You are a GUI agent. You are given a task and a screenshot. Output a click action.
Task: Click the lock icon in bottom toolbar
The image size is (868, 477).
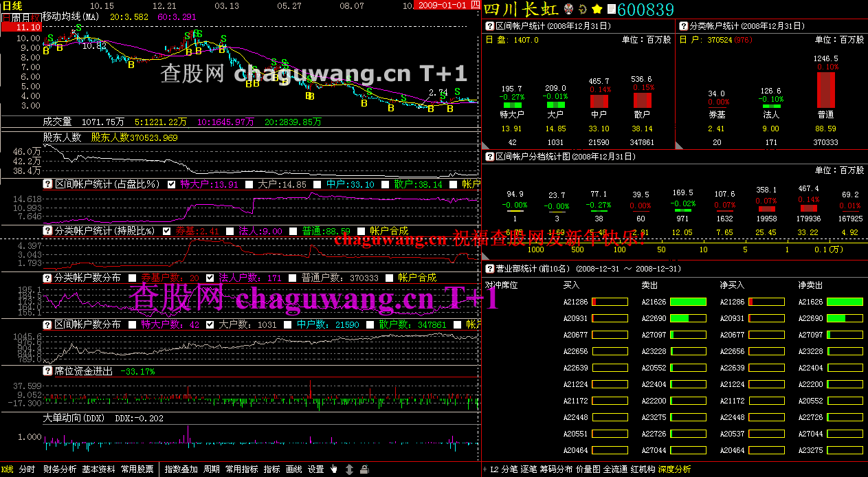(x=364, y=469)
